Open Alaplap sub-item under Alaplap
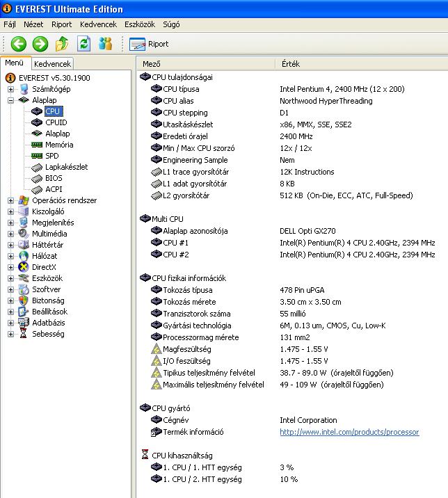The image size is (448, 498). 58,134
